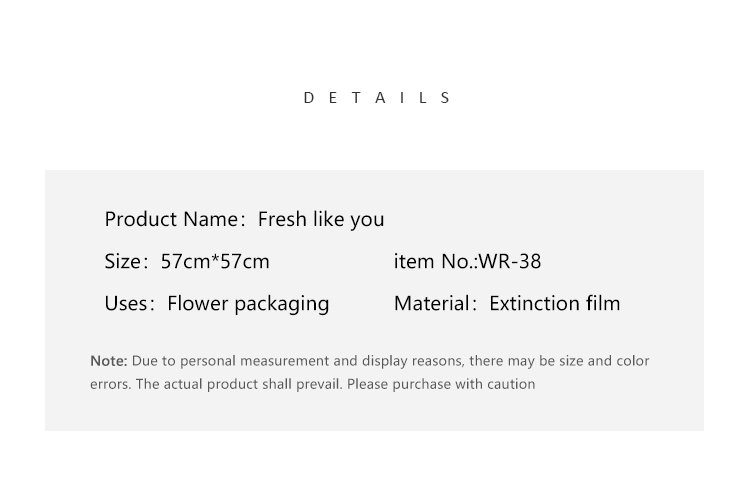Click the 57cm*57cm size value

coord(215,262)
